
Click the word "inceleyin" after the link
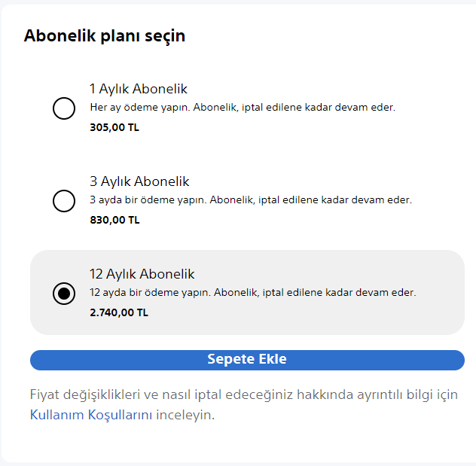pyautogui.click(x=185, y=415)
